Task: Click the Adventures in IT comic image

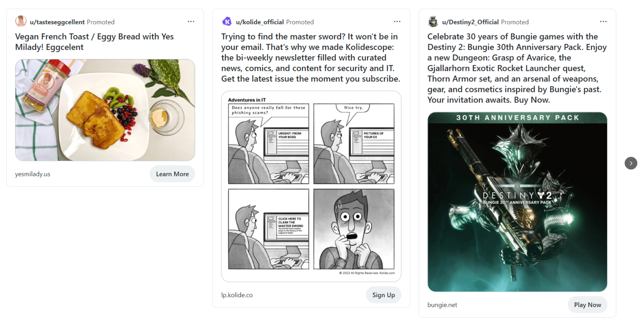Action: pos(311,186)
